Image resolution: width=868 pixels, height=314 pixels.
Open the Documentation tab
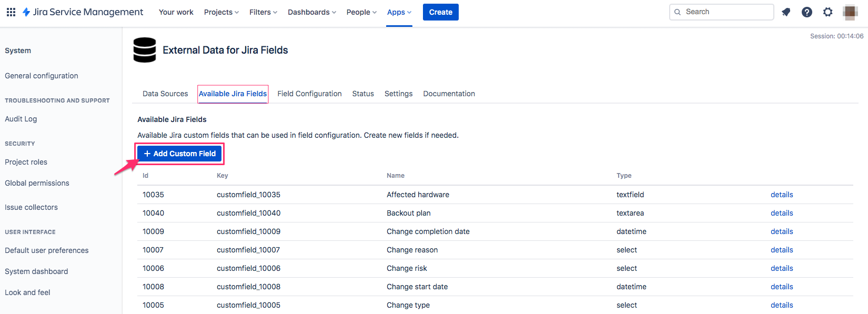(x=449, y=94)
